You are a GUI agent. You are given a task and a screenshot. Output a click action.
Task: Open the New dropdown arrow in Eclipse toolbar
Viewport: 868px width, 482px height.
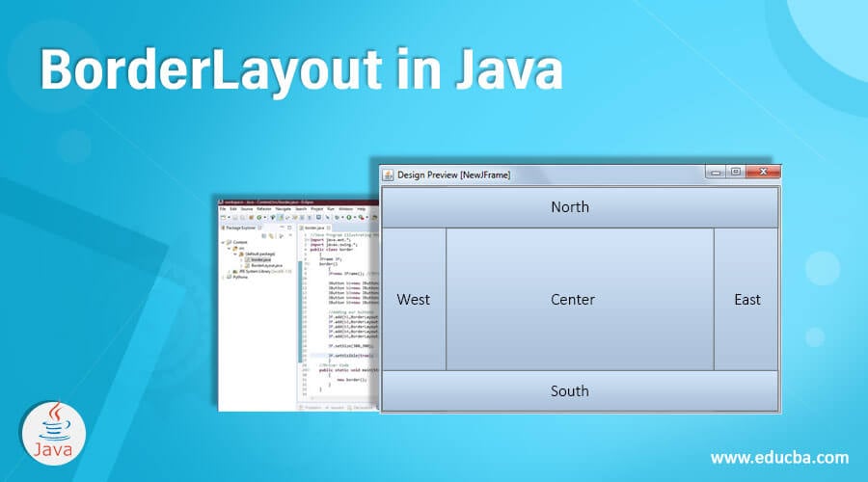pos(229,218)
